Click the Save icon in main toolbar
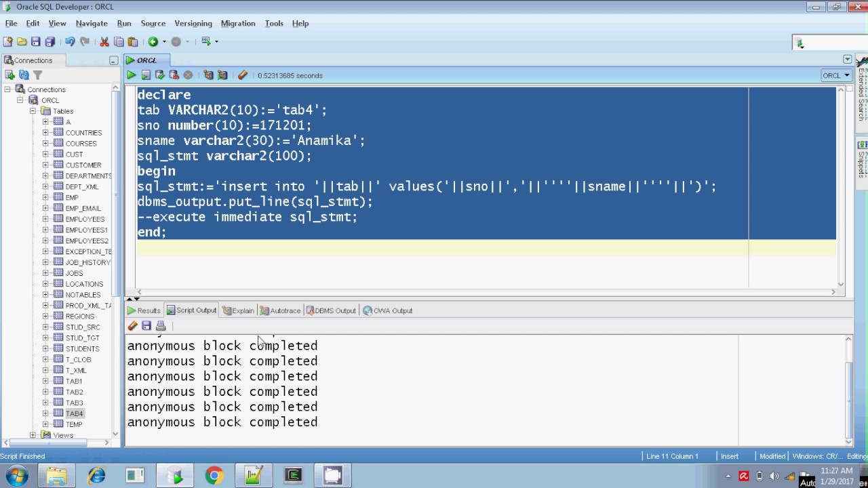The height and width of the screenshot is (488, 868). pos(36,41)
